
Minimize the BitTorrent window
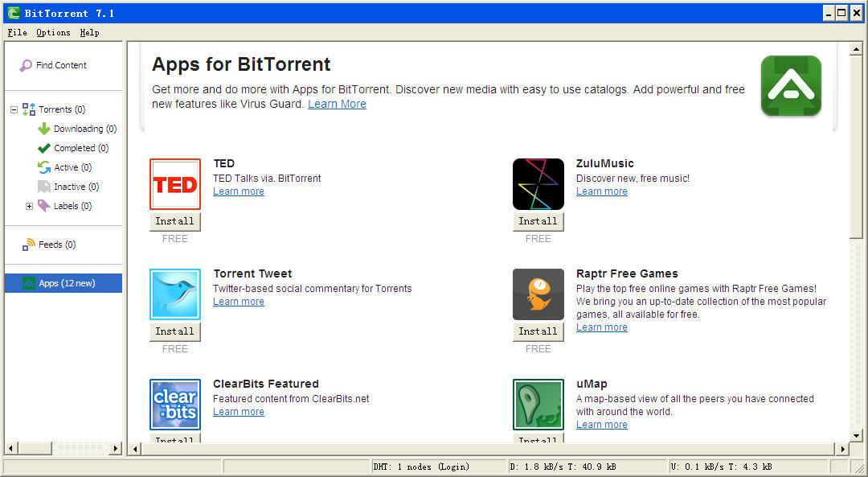(x=829, y=13)
